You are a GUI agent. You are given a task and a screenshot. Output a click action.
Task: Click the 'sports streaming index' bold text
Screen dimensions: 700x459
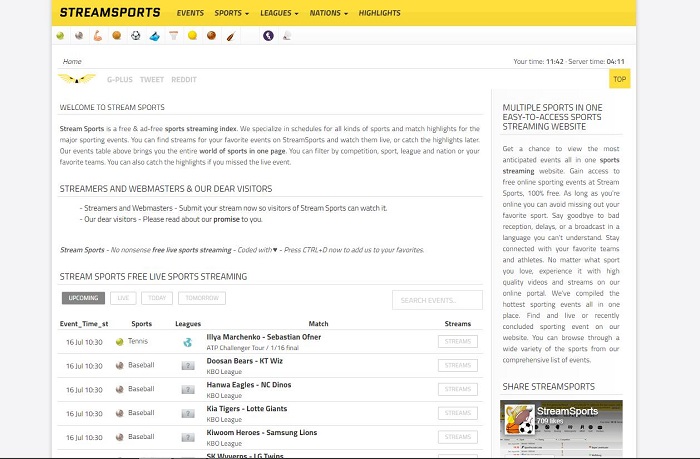click(201, 129)
